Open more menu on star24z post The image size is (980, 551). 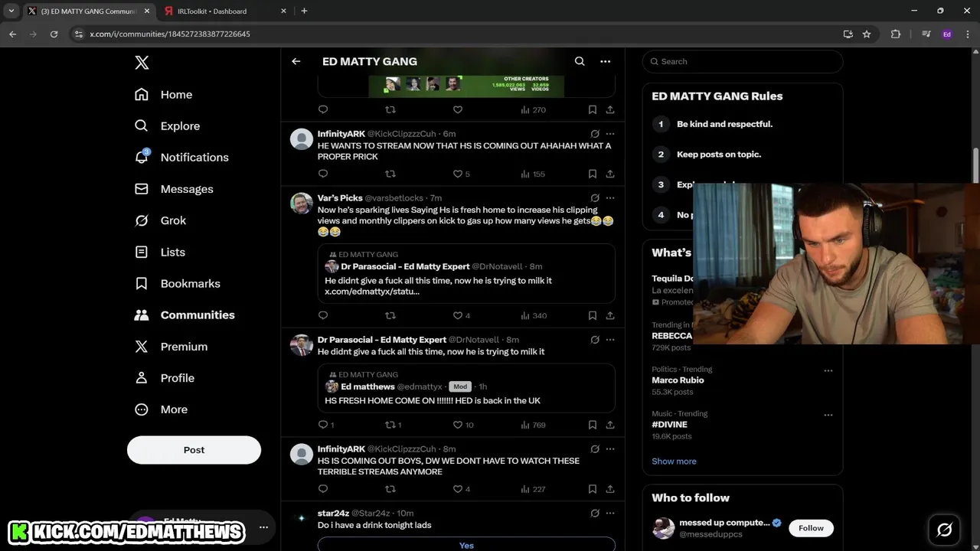click(x=610, y=514)
